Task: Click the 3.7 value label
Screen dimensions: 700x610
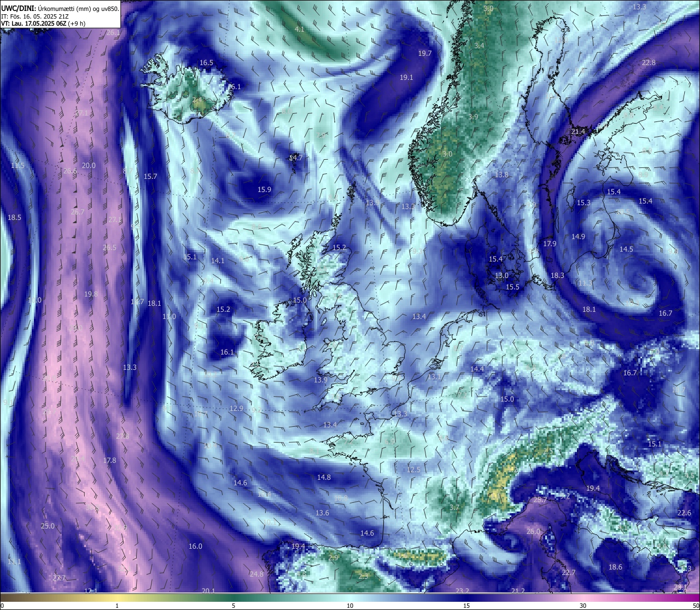Action: coord(454,508)
